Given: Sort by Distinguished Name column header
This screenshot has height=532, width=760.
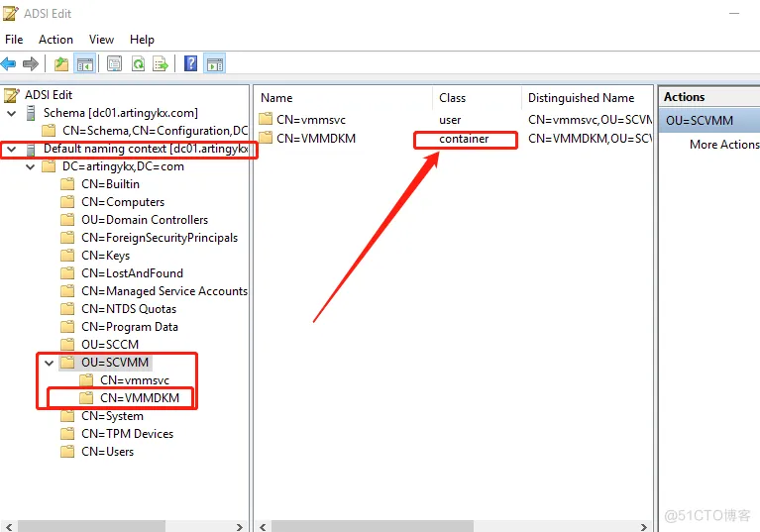Looking at the screenshot, I should (x=582, y=98).
